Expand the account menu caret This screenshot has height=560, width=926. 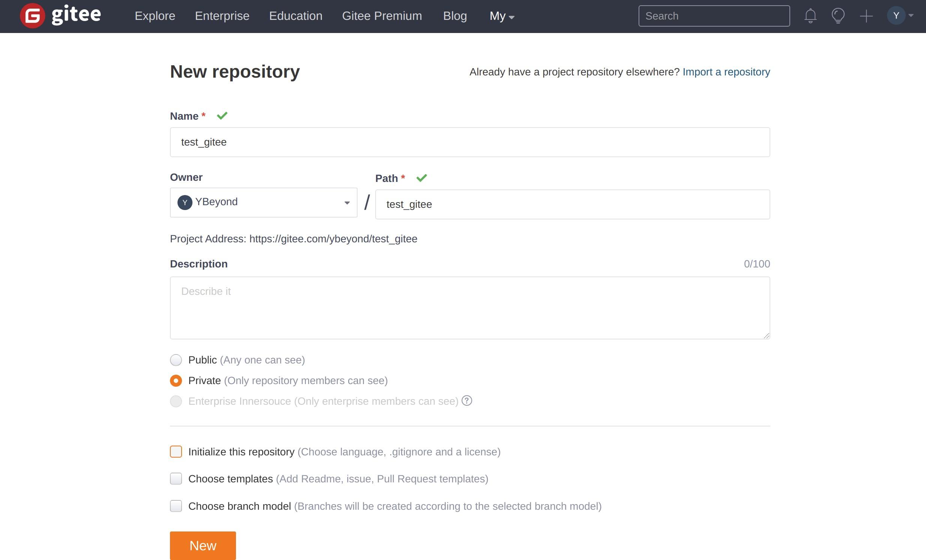click(911, 16)
